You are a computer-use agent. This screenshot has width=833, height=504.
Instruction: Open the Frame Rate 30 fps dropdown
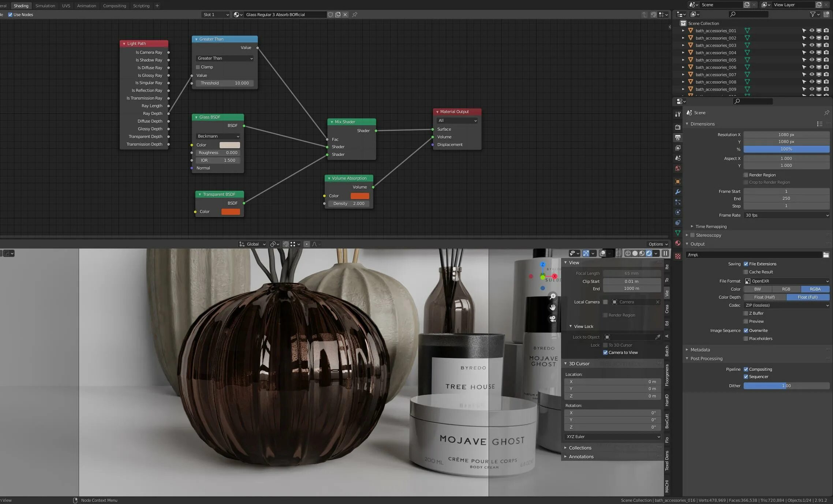[x=786, y=215]
